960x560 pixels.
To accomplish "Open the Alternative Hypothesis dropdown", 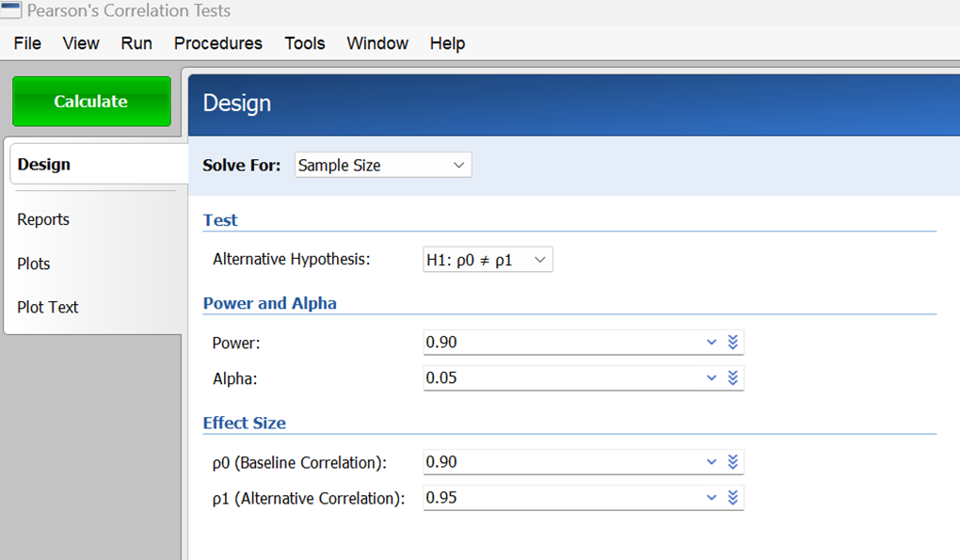I will pos(488,260).
